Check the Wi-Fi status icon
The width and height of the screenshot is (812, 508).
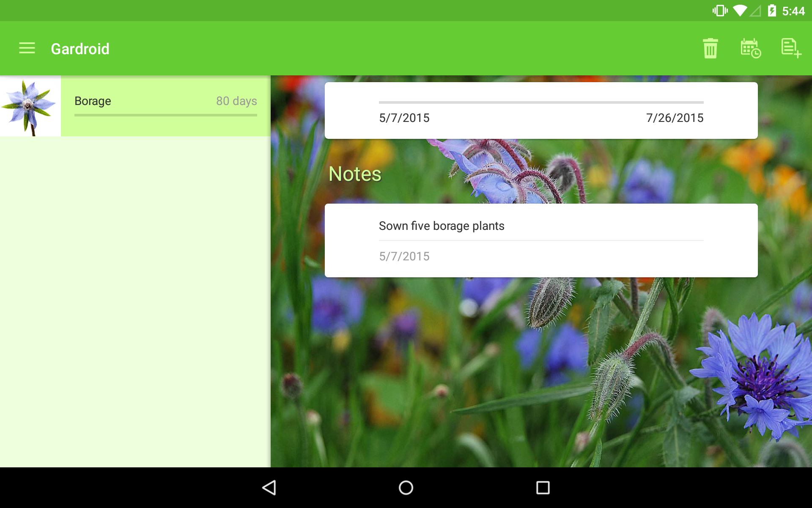click(740, 11)
